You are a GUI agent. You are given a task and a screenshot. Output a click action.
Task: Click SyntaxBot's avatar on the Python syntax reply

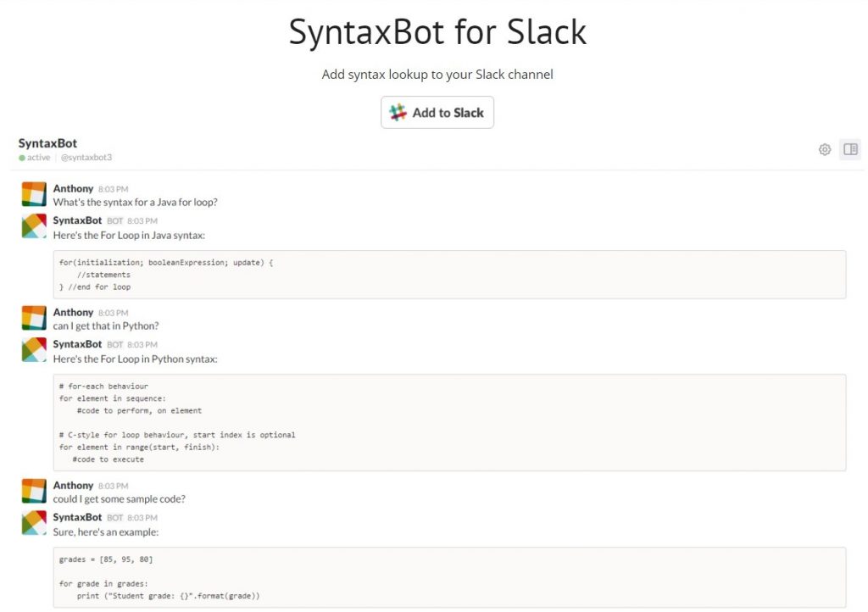34,350
